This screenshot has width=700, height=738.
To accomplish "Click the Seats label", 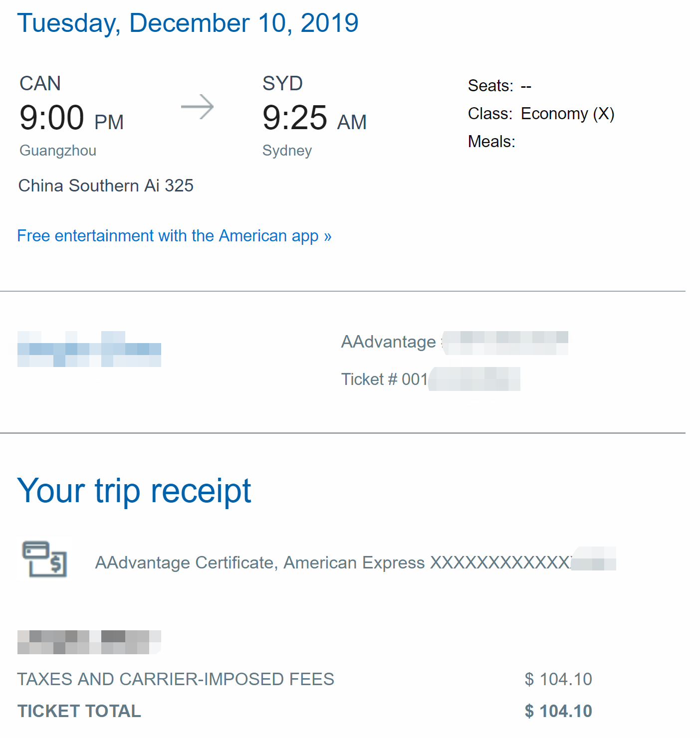I will click(490, 86).
